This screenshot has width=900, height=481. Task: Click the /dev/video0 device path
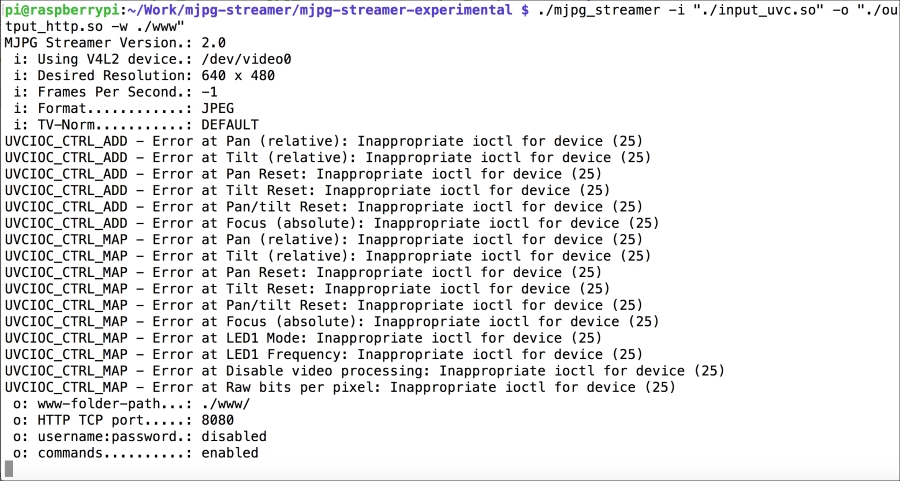pyautogui.click(x=246, y=59)
